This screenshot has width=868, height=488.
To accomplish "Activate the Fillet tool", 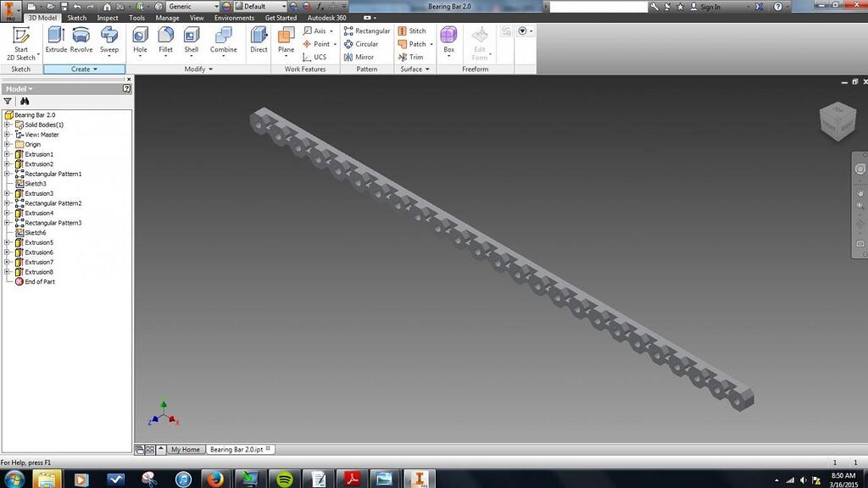I will coord(165,40).
